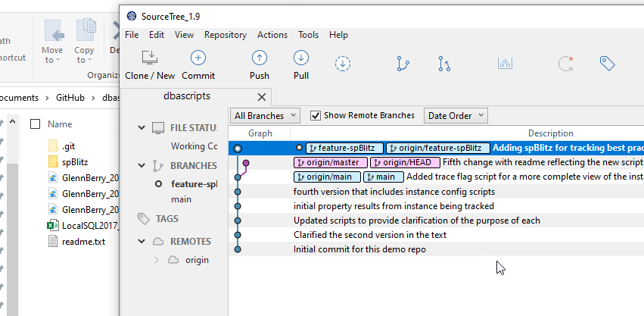
Task: Check the select-all box beside Name
Action: click(x=35, y=124)
